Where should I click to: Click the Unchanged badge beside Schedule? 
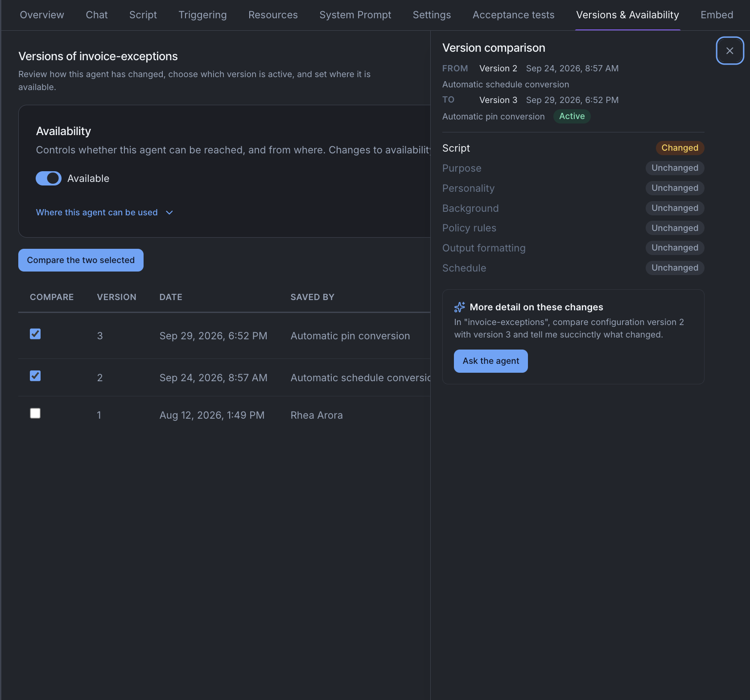click(x=675, y=268)
